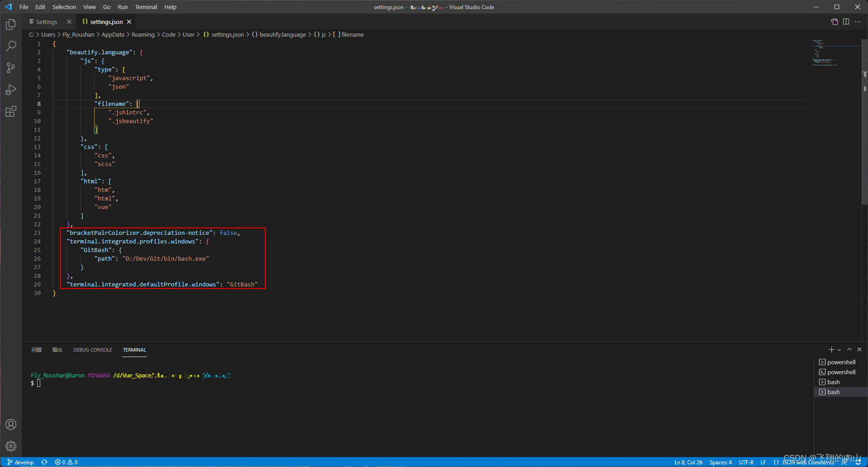Open the Source Control view
The height and width of the screenshot is (467, 868).
pyautogui.click(x=11, y=68)
